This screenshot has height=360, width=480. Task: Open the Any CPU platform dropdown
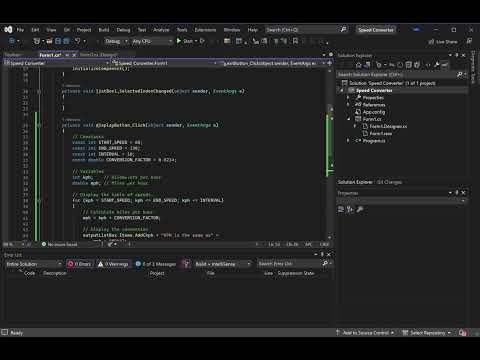[152, 41]
